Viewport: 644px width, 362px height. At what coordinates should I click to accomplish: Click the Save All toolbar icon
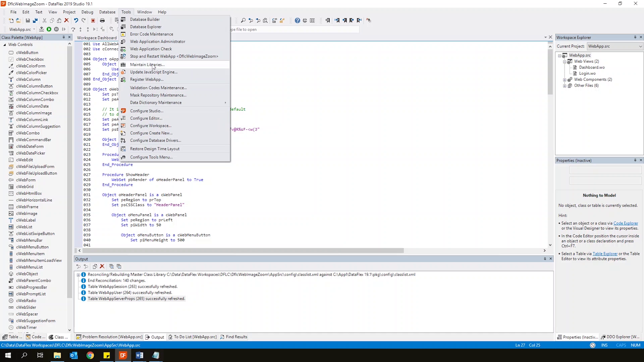tap(35, 20)
